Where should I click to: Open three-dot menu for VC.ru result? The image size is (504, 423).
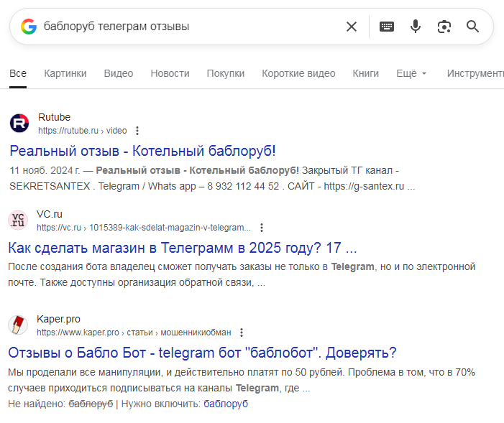click(x=262, y=228)
